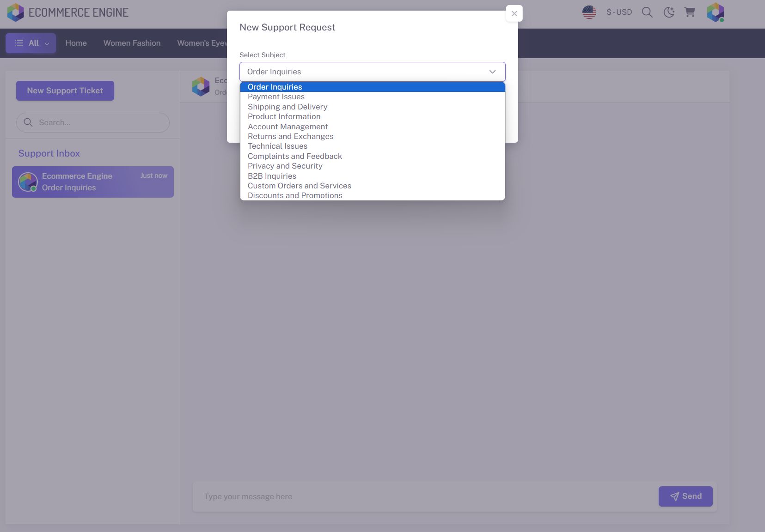The height and width of the screenshot is (532, 765).
Task: Open the $-USD currency selector
Action: pos(619,12)
